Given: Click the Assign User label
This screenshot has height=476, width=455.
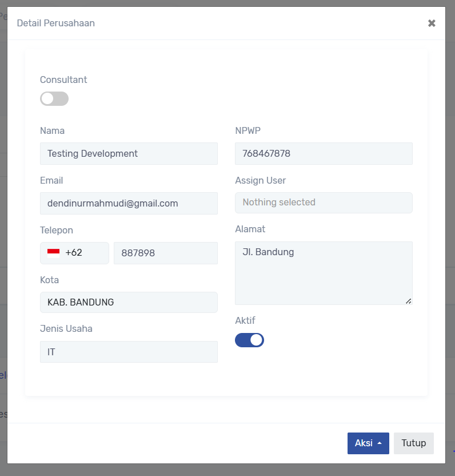Looking at the screenshot, I should (260, 180).
